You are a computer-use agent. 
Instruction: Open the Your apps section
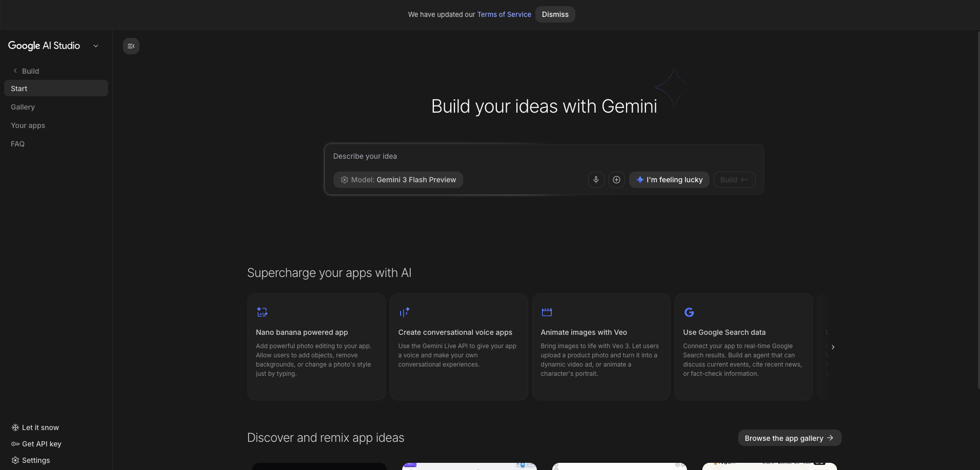tap(28, 125)
